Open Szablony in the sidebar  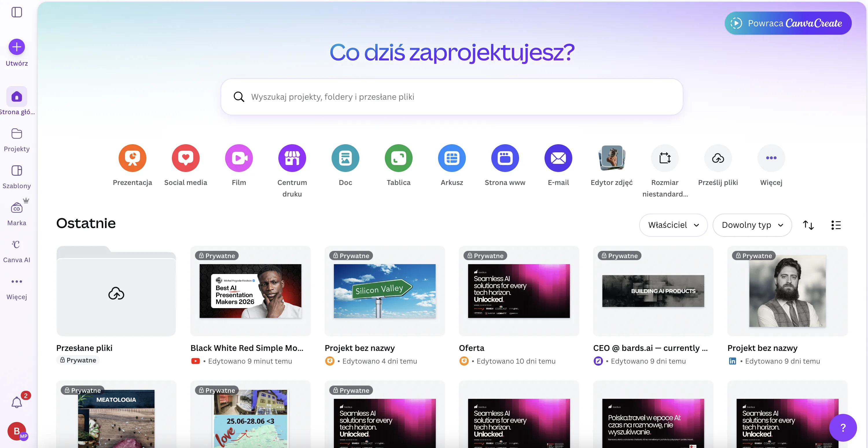[x=17, y=176]
